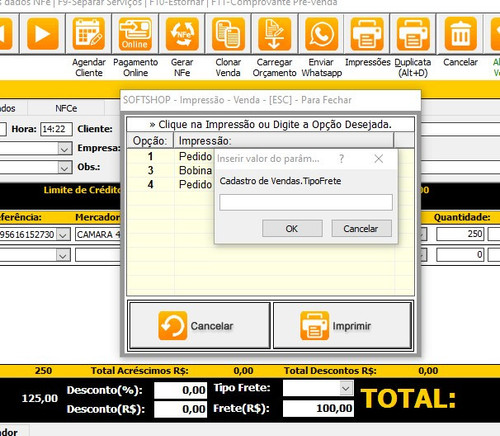Viewport: 500px width, 436px height.
Task: Click the Impressão column header
Action: 283,141
